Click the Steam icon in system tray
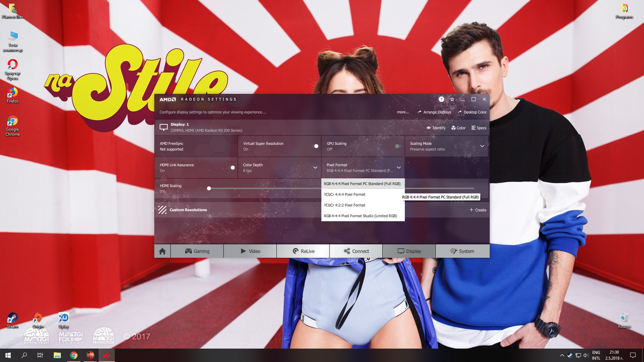Screen dimensions: 644x362 (570, 355)
